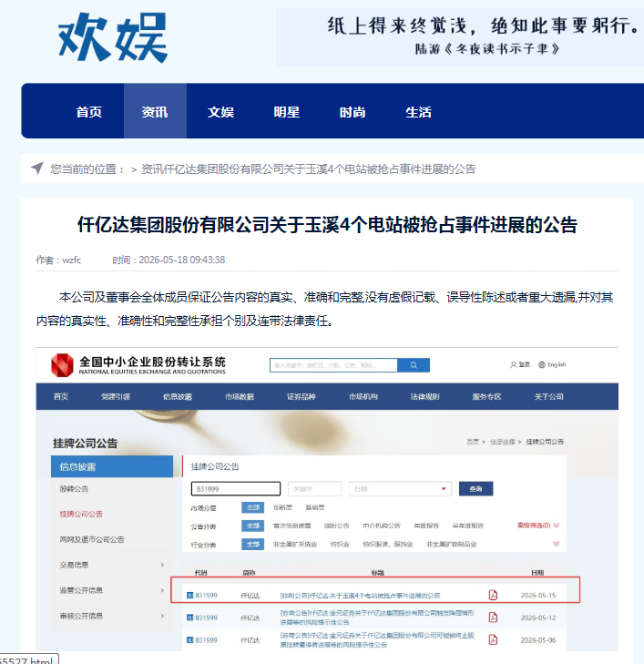The height and width of the screenshot is (664, 644).
Task: Click the author name wzfc
Action: pyautogui.click(x=72, y=260)
